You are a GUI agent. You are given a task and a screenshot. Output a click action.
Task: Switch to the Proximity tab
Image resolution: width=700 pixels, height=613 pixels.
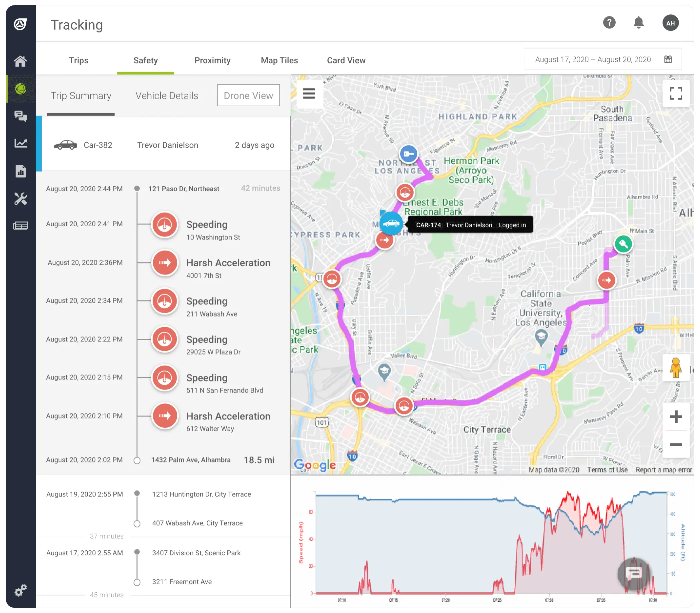(x=212, y=60)
